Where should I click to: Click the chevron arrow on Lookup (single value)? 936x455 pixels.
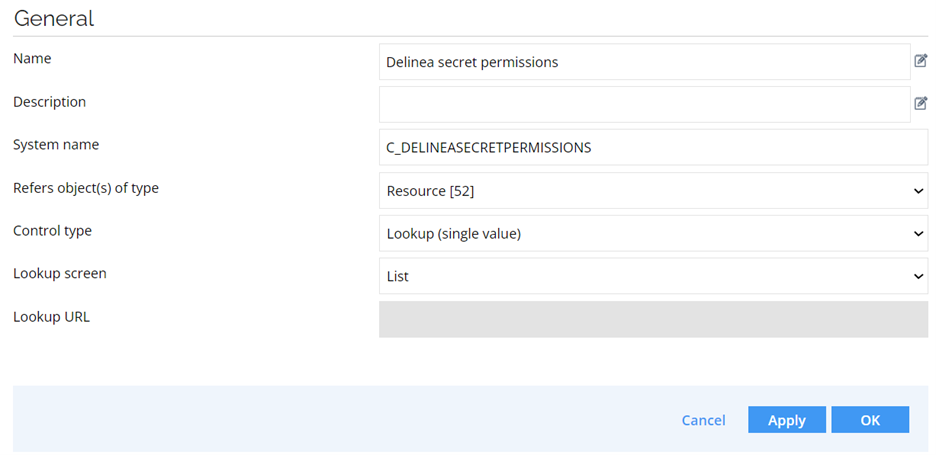tap(919, 234)
